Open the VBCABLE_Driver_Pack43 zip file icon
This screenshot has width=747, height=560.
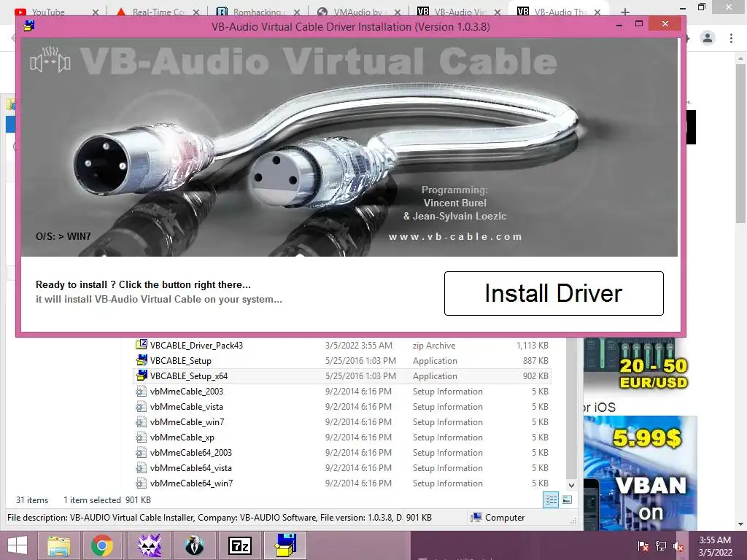click(141, 344)
